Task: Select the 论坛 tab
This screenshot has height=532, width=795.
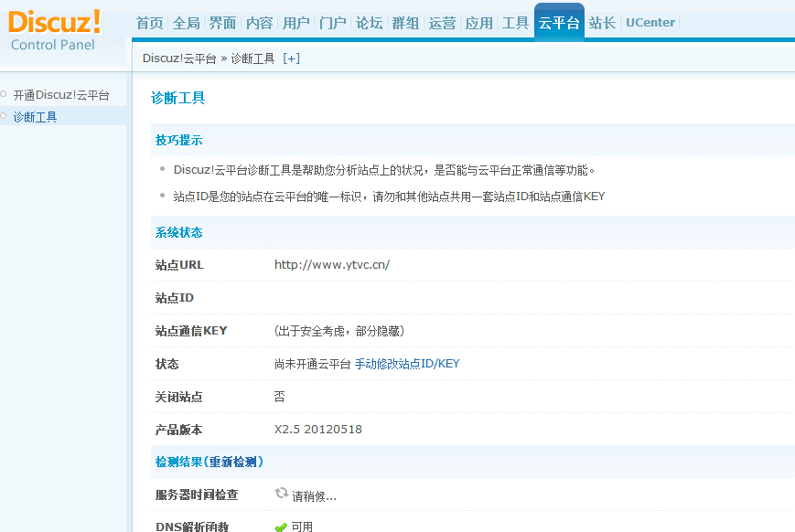Action: point(369,23)
